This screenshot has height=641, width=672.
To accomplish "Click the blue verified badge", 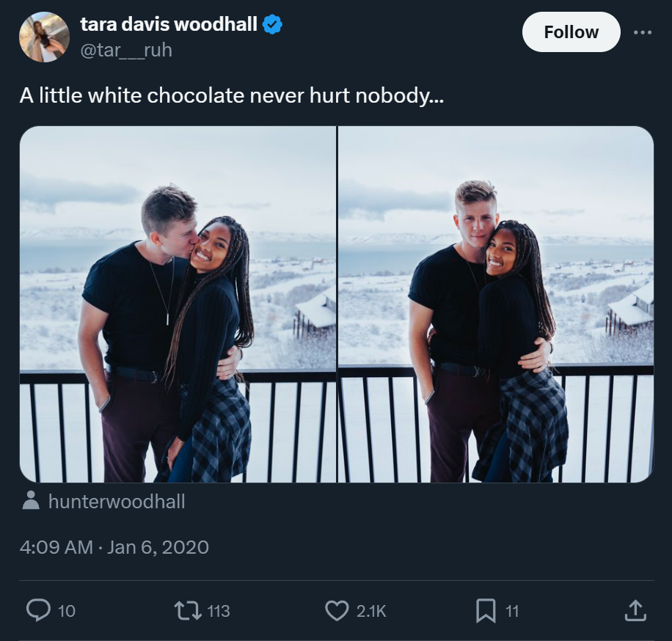I will pos(272,24).
